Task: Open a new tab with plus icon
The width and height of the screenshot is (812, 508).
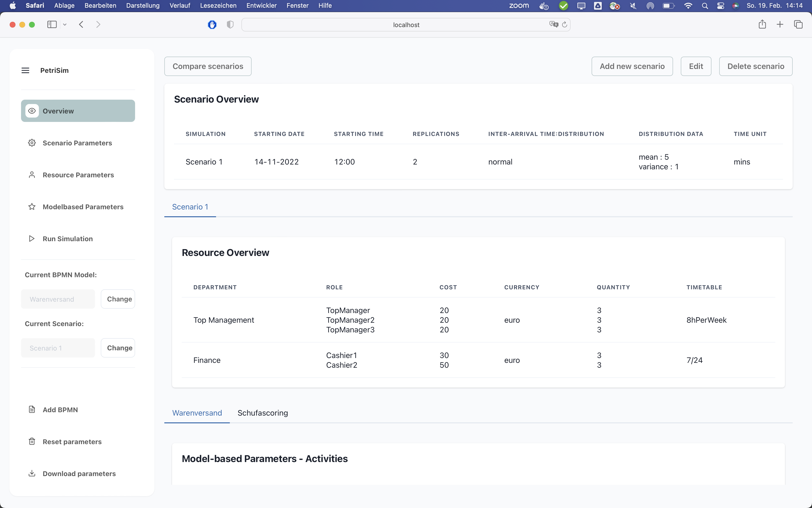Action: (780, 24)
